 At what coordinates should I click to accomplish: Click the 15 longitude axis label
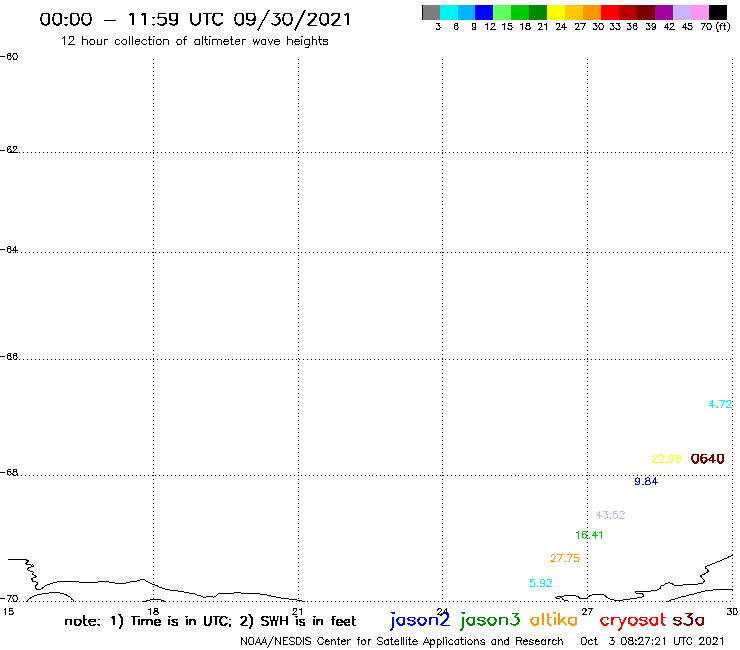point(8,612)
